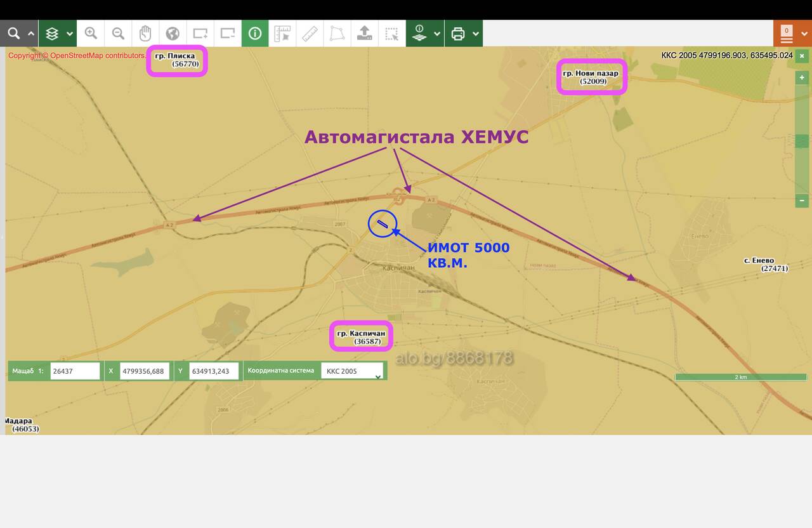The width and height of the screenshot is (812, 528).
Task: Click the layer info icon
Action: pos(419,33)
